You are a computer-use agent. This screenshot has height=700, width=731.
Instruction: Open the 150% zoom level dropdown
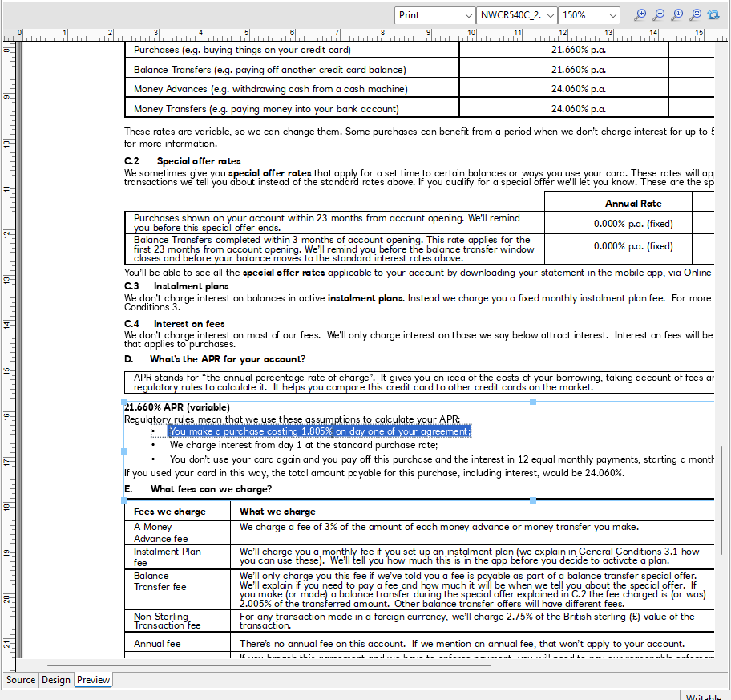[590, 15]
